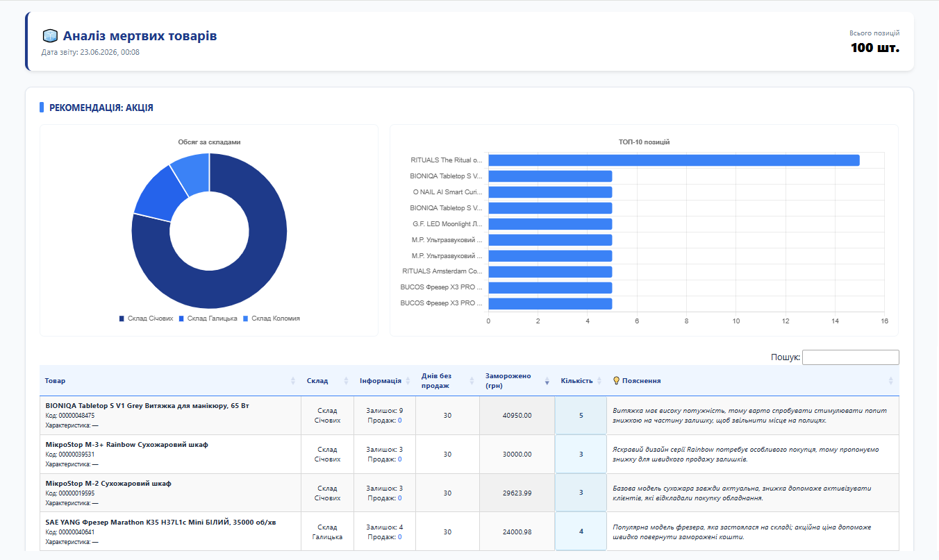939x560 pixels.
Task: Click the quantity cell showing 5 for BIONIQA
Action: (x=581, y=416)
